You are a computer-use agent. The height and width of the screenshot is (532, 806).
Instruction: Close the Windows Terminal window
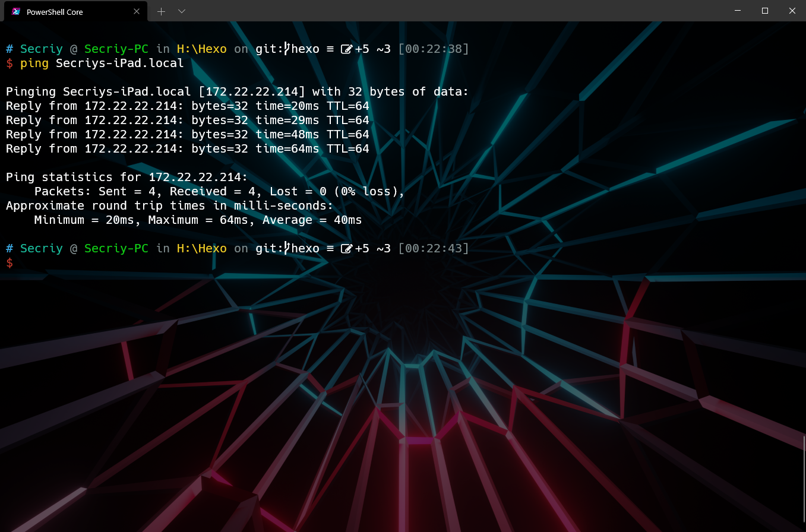coord(792,11)
